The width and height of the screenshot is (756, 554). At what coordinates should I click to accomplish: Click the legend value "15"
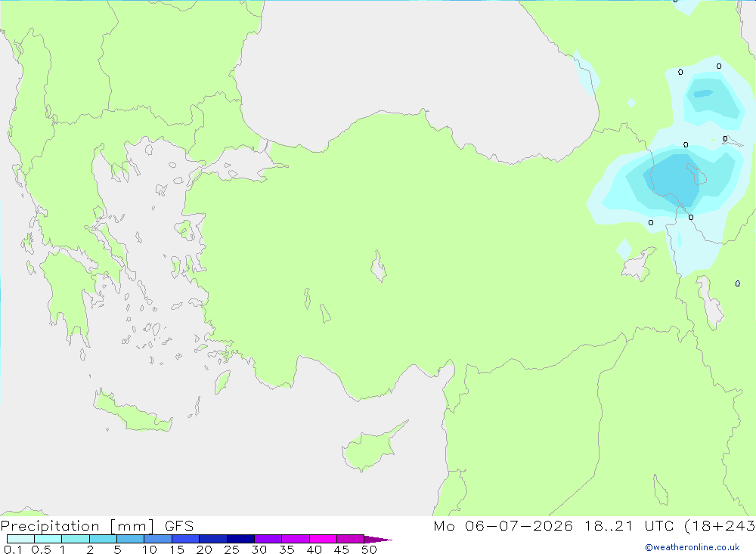(x=177, y=549)
